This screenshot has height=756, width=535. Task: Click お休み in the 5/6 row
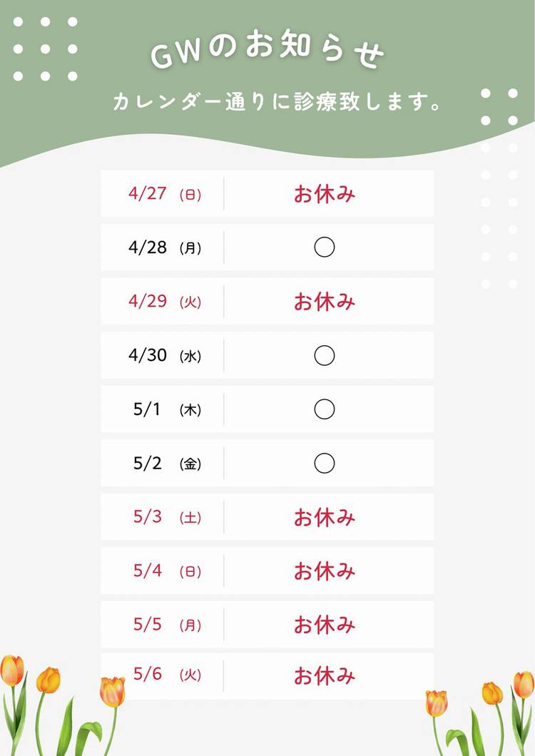click(325, 675)
